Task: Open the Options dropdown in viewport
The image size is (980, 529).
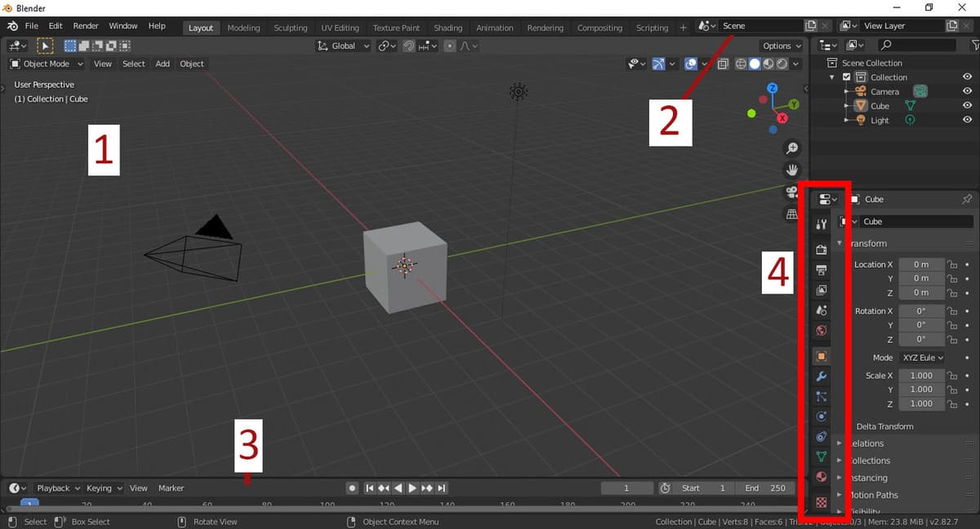Action: coord(782,46)
